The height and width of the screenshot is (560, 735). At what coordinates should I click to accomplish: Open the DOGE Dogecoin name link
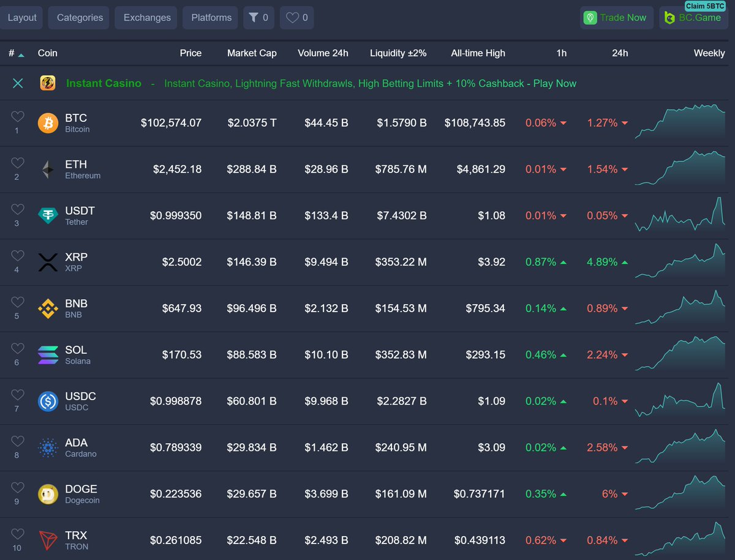pos(82,494)
